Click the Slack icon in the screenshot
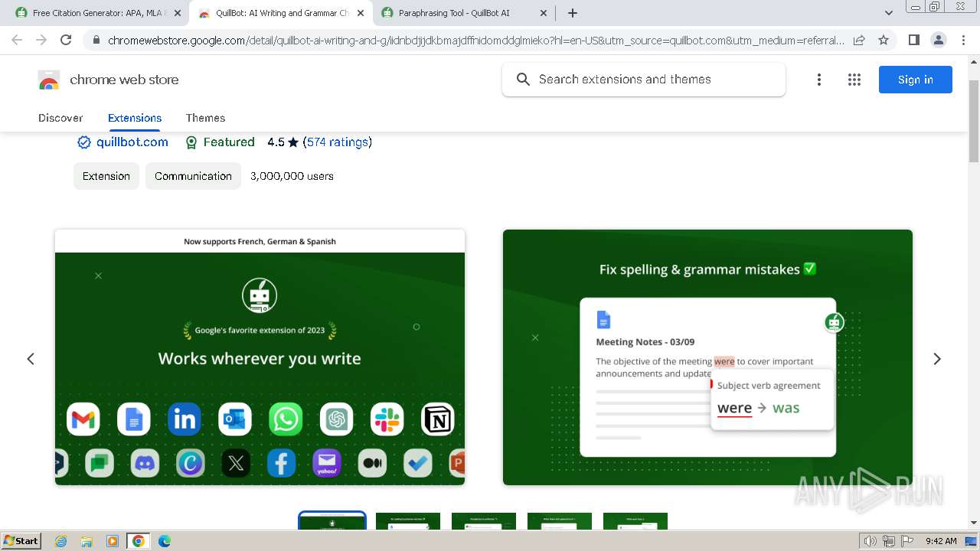Image resolution: width=980 pixels, height=551 pixels. (x=387, y=419)
